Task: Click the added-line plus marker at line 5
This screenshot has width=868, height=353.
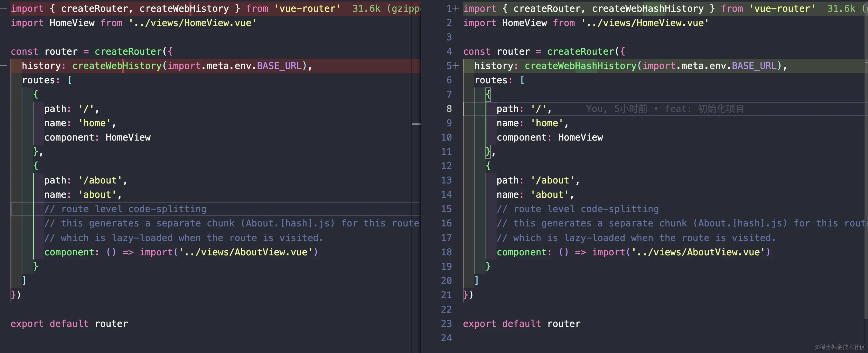Action: click(x=456, y=66)
